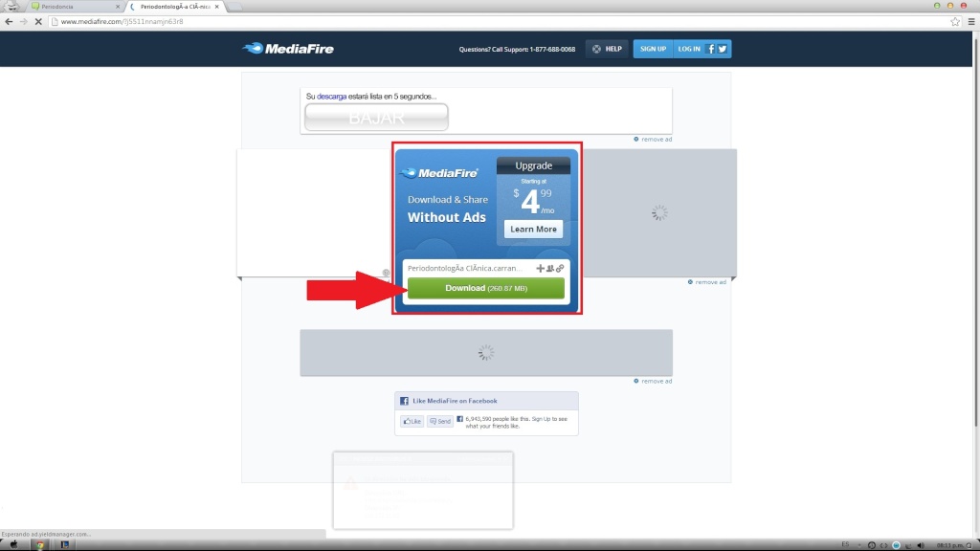Click Learn More in the Upgrade box
980x551 pixels.
pyautogui.click(x=533, y=230)
